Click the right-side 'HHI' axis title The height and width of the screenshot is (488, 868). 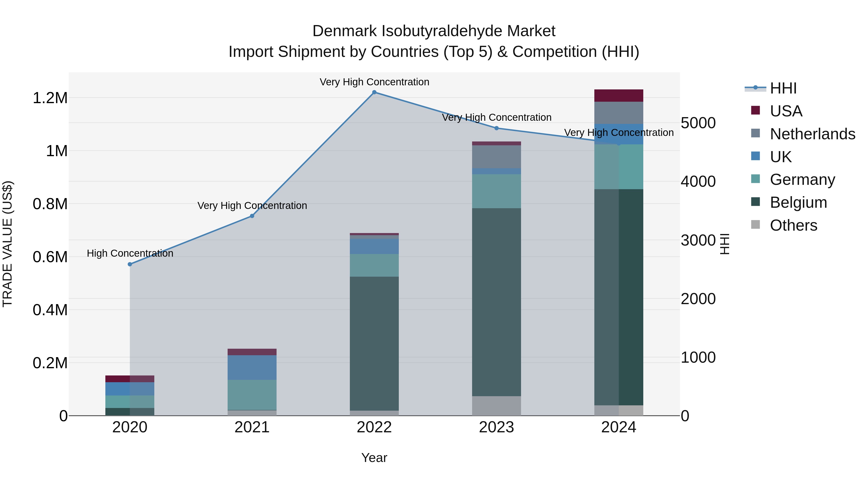[x=725, y=244]
